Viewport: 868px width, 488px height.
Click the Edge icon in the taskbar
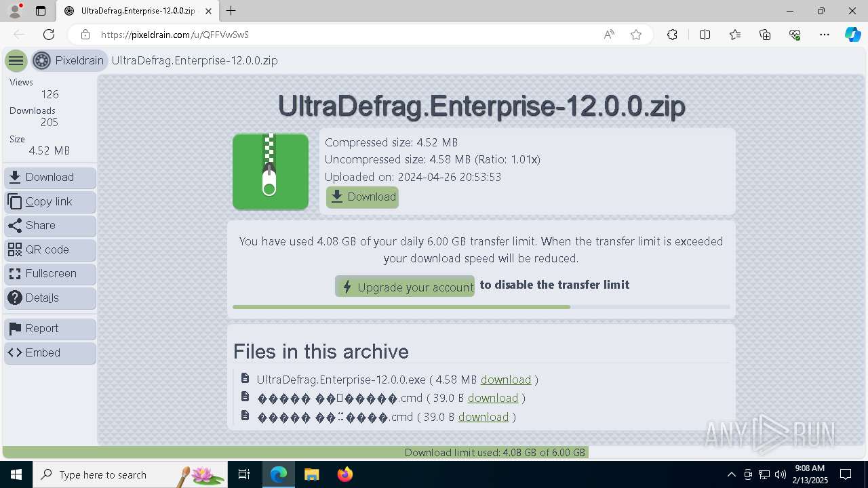coord(279,474)
